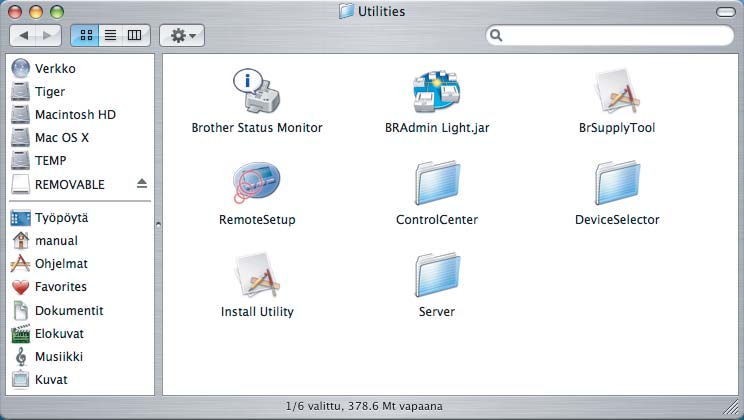This screenshot has width=744, height=420.
Task: Select the 'BRAdmin Light.jar' file name
Action: tap(437, 128)
